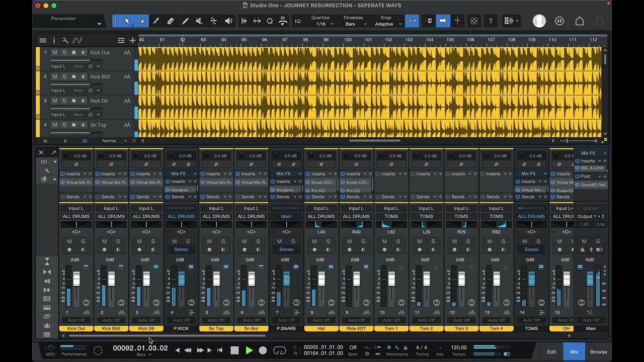Click the ALL DRUMS output on Hat channel

tap(321, 216)
